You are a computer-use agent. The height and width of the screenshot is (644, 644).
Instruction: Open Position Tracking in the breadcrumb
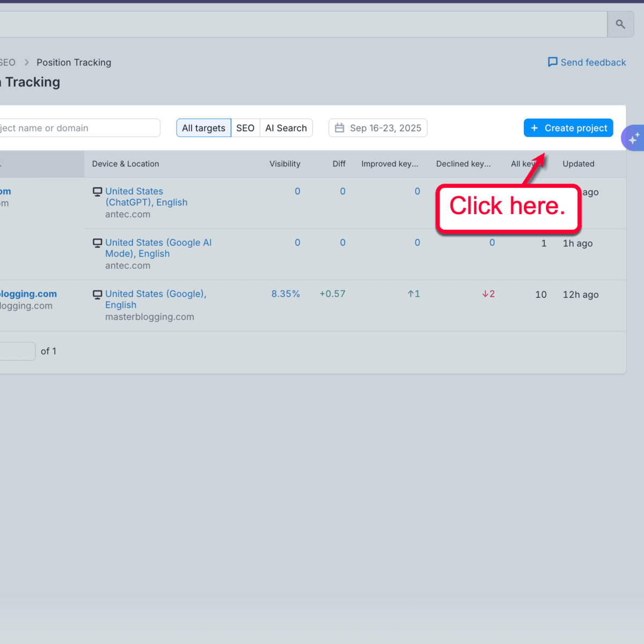74,62
